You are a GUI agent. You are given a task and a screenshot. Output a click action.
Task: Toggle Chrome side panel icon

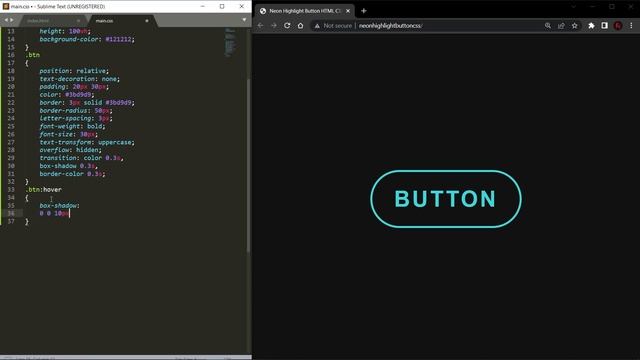604,26
